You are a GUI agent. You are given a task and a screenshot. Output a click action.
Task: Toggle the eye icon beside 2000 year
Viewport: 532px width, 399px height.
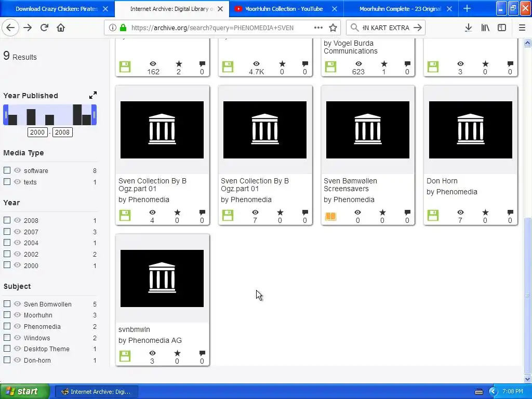coord(17,265)
